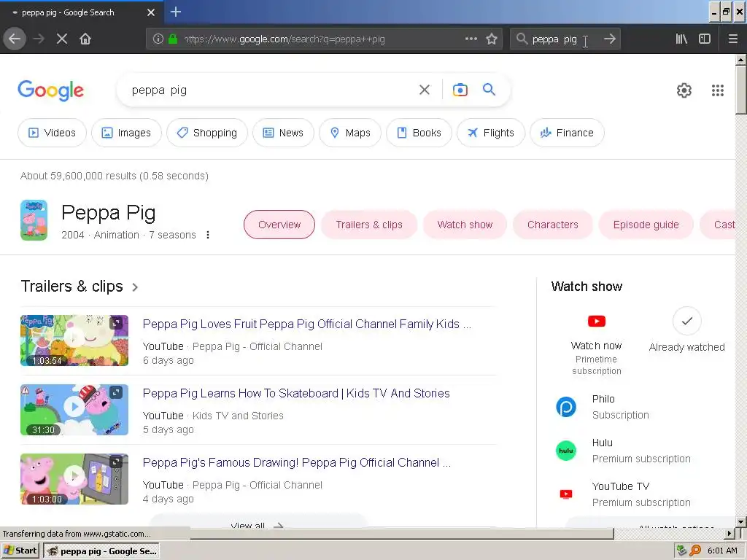The height and width of the screenshot is (560, 747).
Task: Select the Trailers & clips chip
Action: point(369,225)
